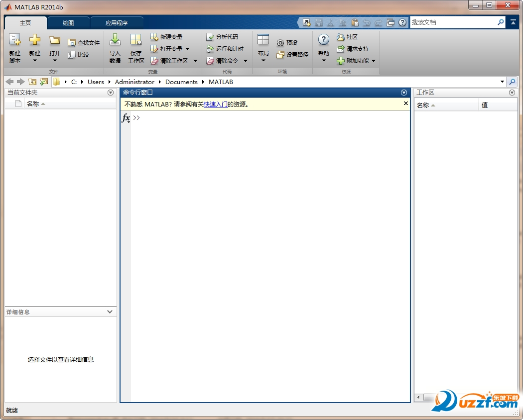Click the 打开变量 icon
This screenshot has height=420, width=523.
(x=154, y=49)
